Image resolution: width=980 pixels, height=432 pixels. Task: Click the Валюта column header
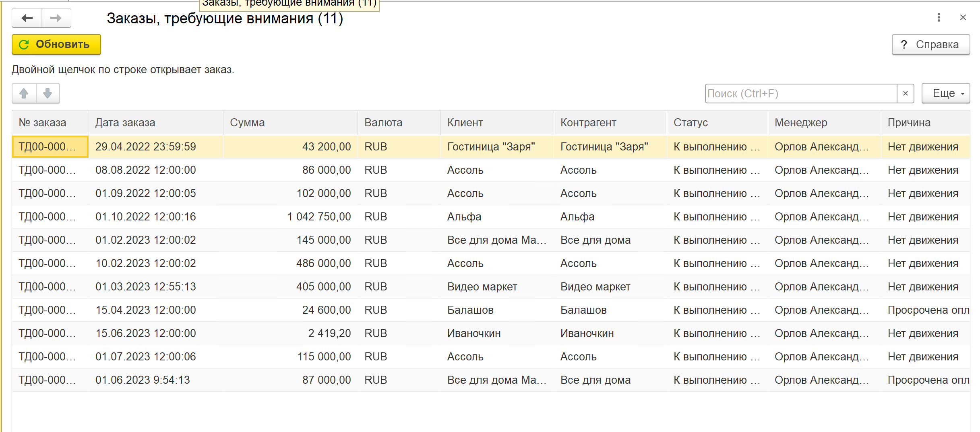coord(399,123)
